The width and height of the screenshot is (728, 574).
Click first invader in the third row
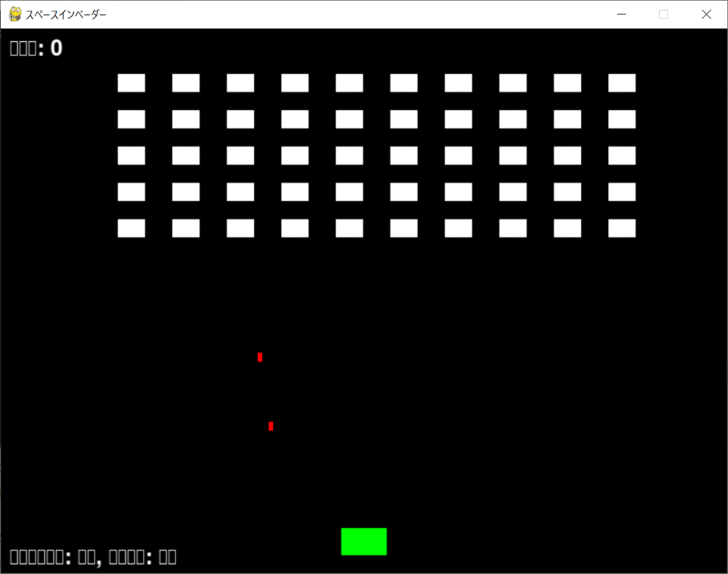click(x=132, y=156)
